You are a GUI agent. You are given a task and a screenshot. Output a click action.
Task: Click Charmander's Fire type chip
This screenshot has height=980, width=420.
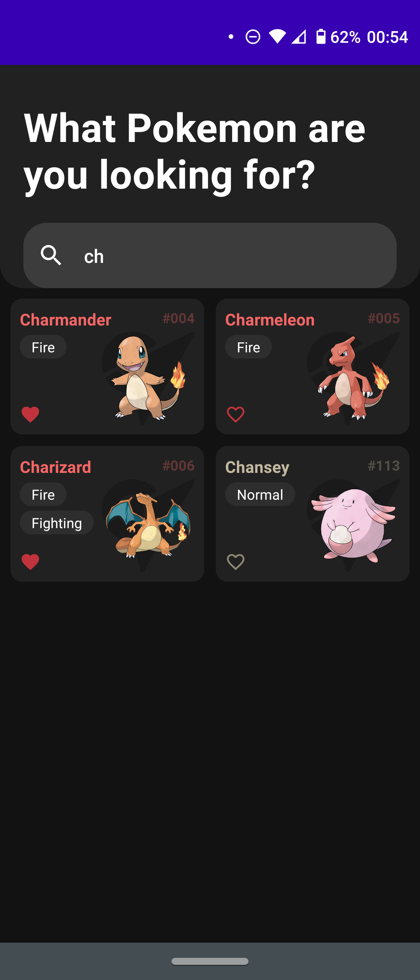pos(43,347)
